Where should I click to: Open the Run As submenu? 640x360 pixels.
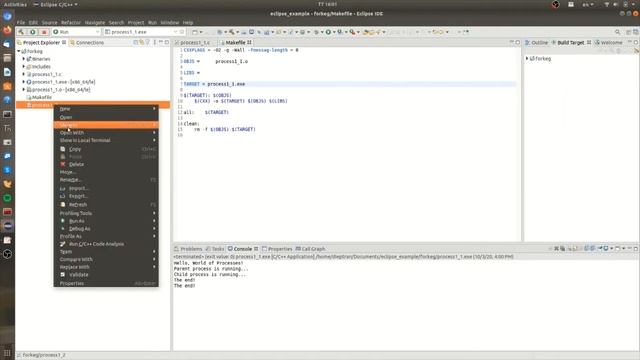pos(106,221)
